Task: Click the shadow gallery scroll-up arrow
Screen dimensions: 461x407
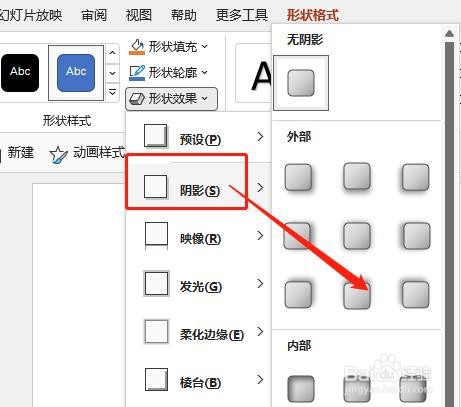Action: point(449,33)
